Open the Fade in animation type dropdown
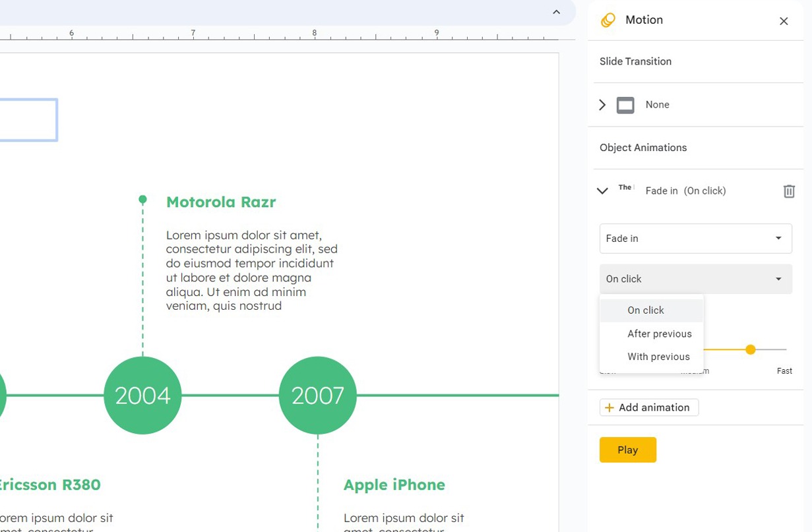 click(695, 239)
